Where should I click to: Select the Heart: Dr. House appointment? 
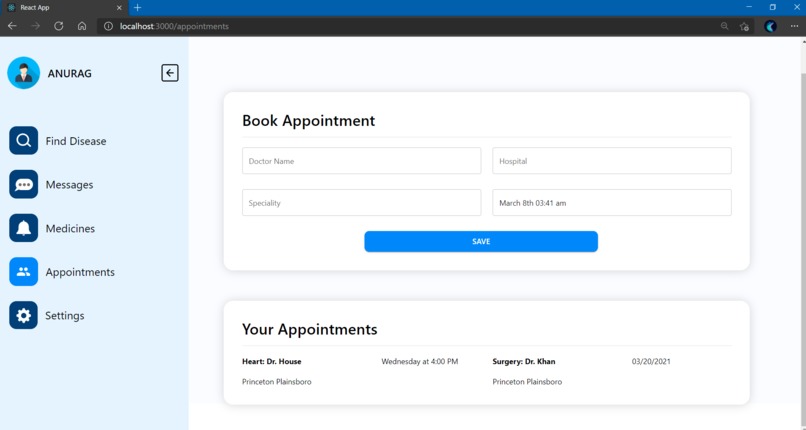coord(271,361)
